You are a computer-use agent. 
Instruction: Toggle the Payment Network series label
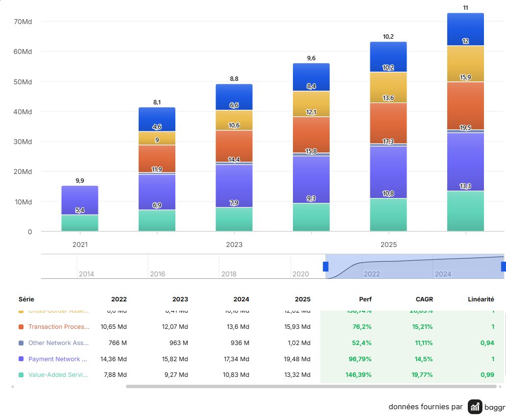[57, 359]
